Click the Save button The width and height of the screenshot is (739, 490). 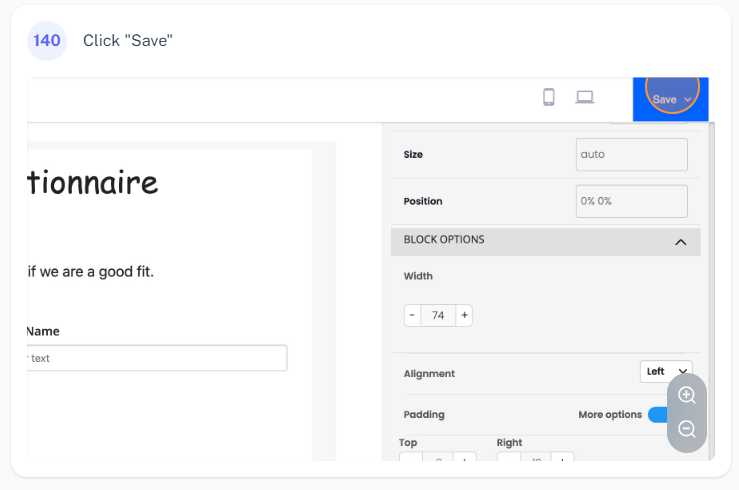point(664,99)
